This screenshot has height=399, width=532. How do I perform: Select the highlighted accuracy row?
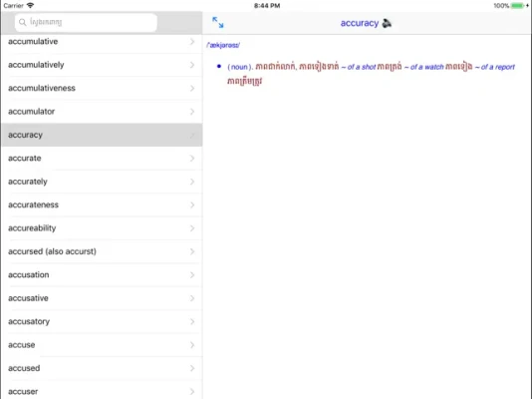(102, 135)
